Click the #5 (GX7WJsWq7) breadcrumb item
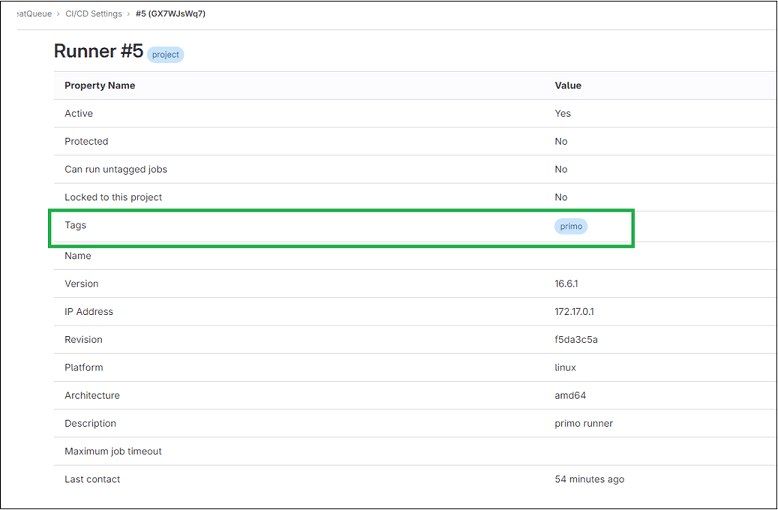 (x=171, y=14)
